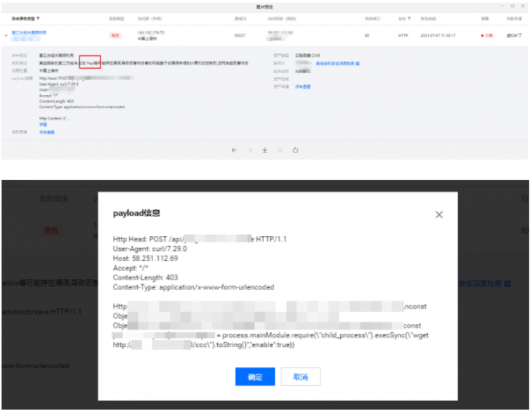
Task: Click the HTTP protocol cell
Action: (403, 35)
